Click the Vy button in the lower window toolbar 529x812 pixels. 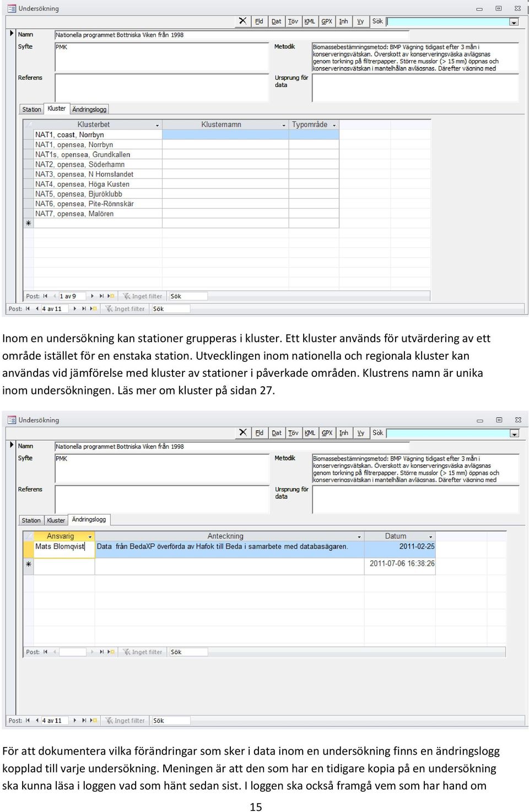pyautogui.click(x=360, y=433)
